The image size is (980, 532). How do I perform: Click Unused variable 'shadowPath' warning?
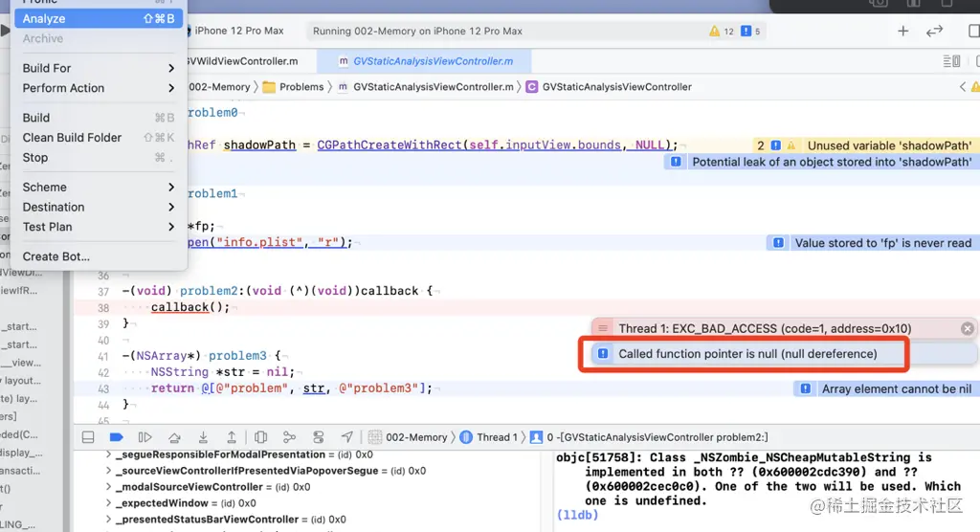tap(889, 145)
